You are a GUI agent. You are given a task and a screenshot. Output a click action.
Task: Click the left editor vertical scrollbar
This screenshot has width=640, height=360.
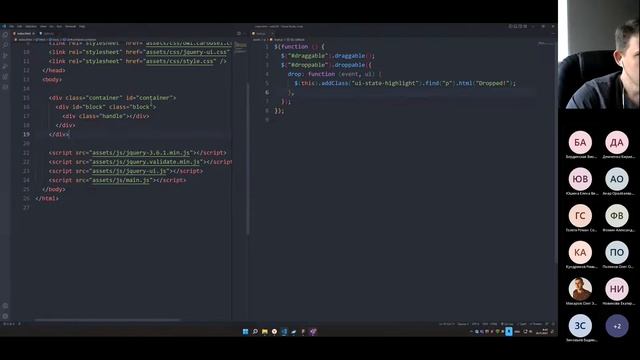point(248,159)
